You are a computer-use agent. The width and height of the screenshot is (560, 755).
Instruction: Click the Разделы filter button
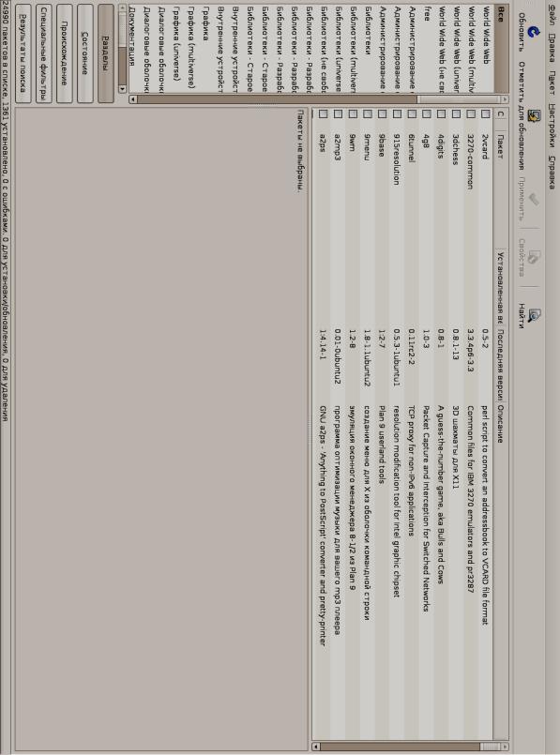106,53
